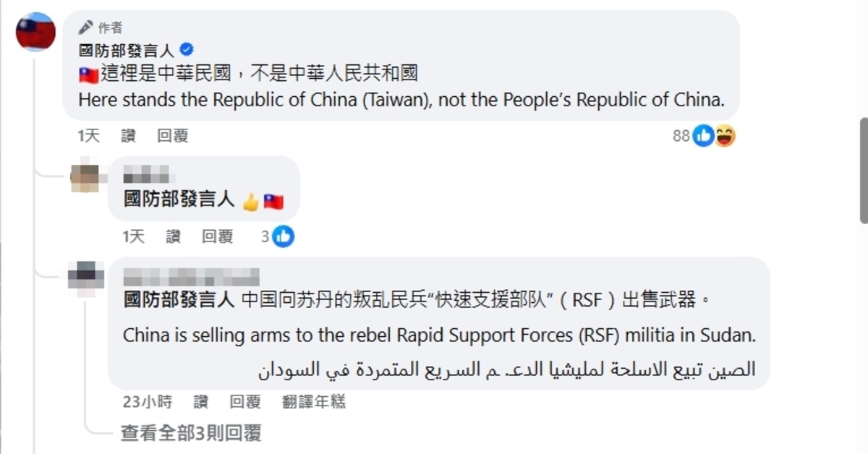Reply to the RSF arms comment
The height and width of the screenshot is (454, 868).
tap(244, 402)
